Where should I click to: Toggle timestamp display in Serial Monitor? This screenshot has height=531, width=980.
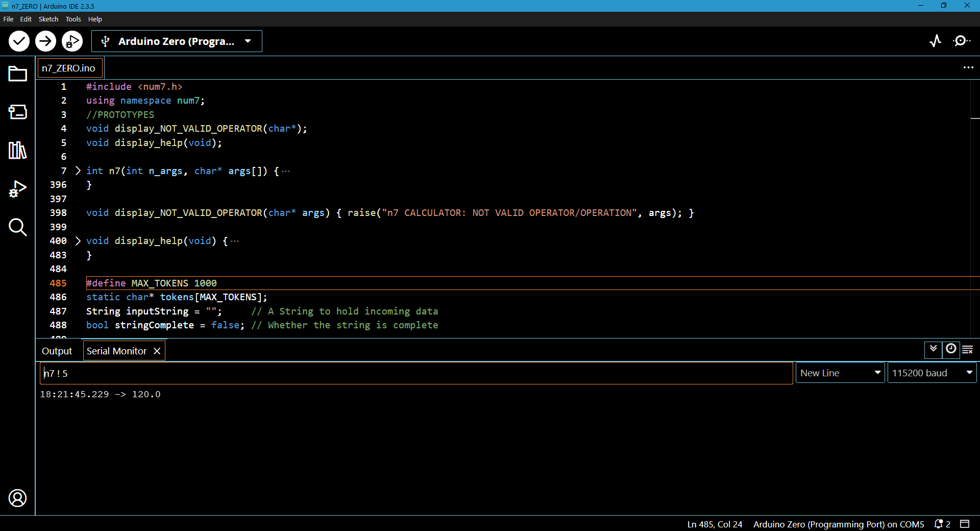click(x=951, y=349)
